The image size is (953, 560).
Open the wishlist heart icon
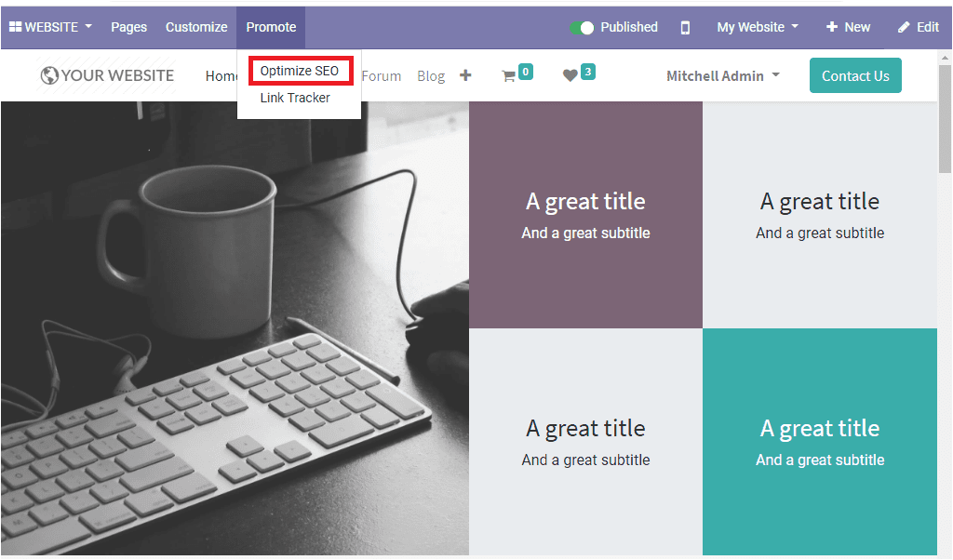click(570, 75)
